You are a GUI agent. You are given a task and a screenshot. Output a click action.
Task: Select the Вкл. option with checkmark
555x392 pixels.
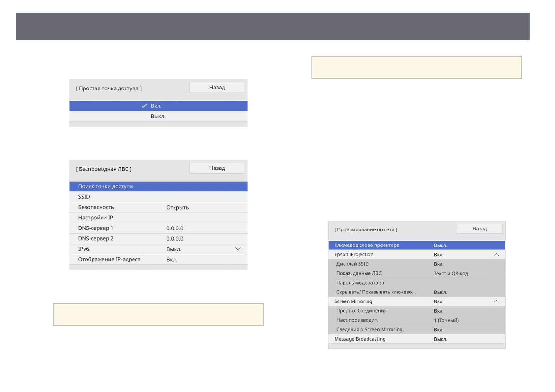pos(158,106)
